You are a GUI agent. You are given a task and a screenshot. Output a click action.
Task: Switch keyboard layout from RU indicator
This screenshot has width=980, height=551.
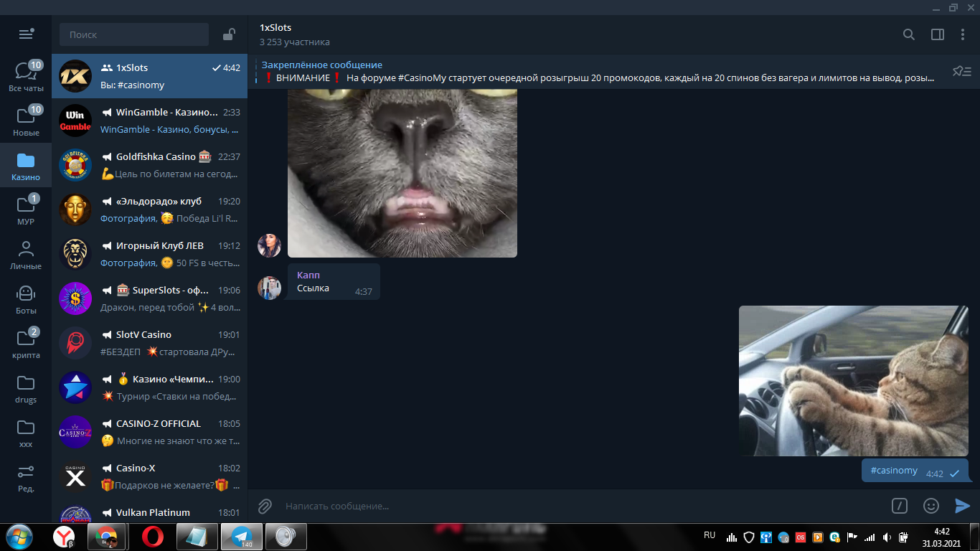709,534
